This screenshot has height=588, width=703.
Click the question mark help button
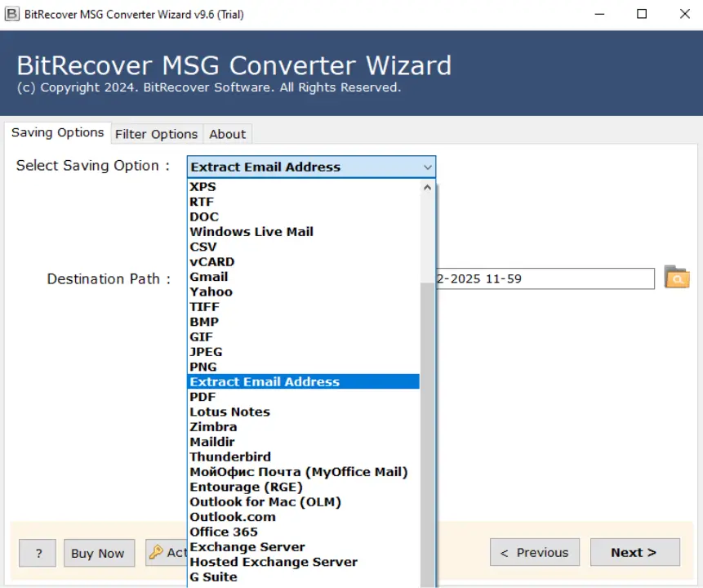[38, 553]
